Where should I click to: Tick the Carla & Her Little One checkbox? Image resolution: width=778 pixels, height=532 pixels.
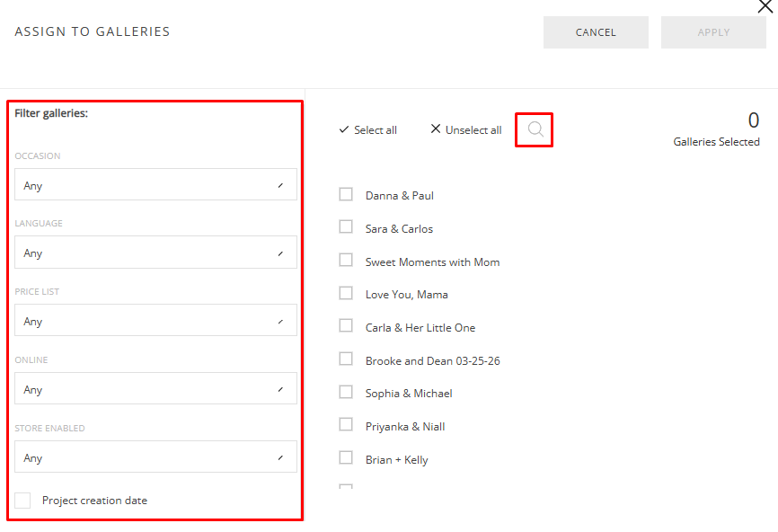tap(346, 327)
